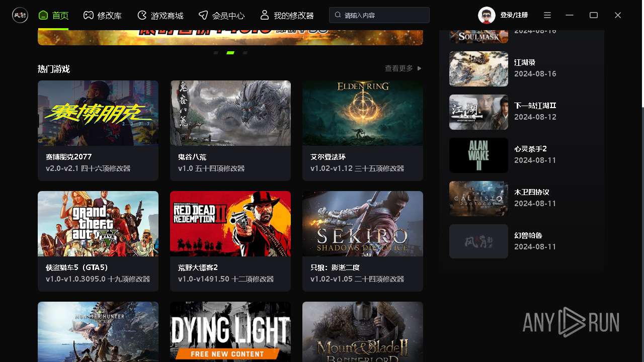644x362 pixels.
Task: Click the app logo in top-left corner
Action: (x=20, y=15)
